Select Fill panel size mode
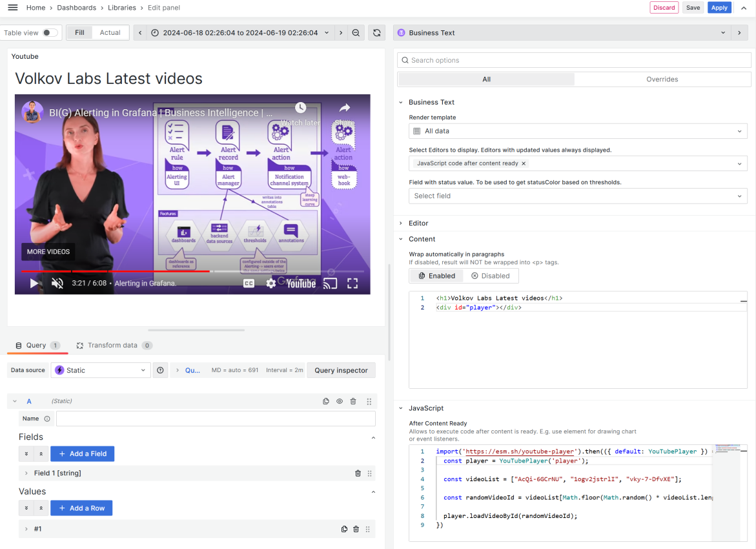This screenshot has width=756, height=549. [79, 32]
